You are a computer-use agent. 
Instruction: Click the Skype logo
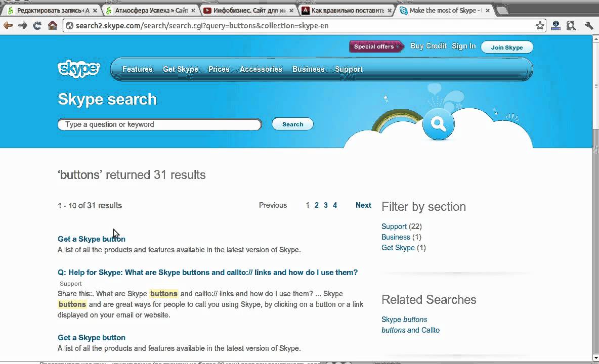coord(79,69)
